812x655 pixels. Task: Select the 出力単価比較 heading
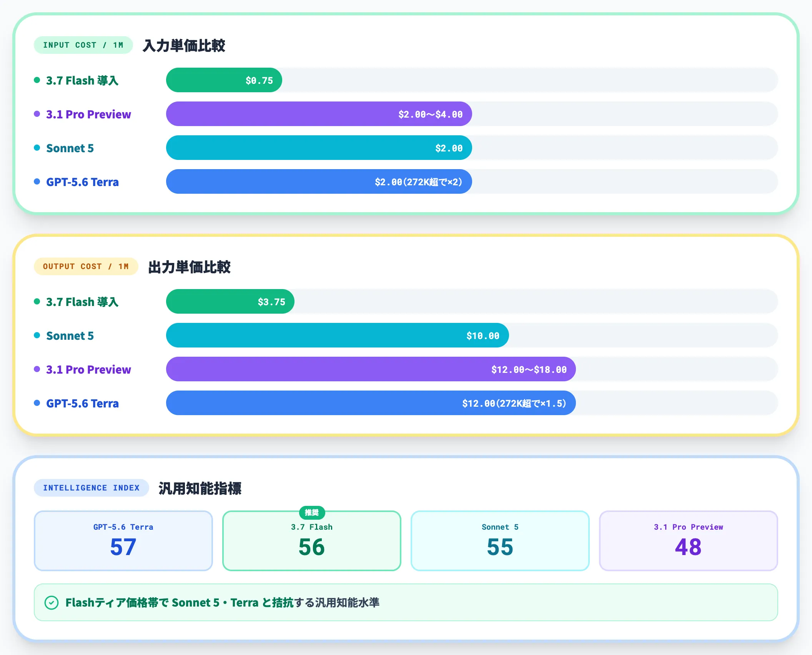click(189, 267)
